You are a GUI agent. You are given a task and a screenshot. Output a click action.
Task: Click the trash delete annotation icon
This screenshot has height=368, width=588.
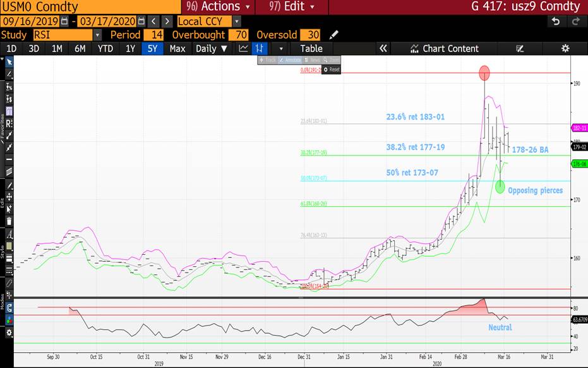(x=9, y=221)
